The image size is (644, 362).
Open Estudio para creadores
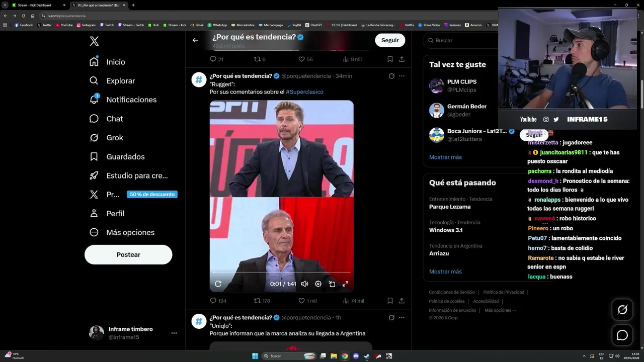128,175
